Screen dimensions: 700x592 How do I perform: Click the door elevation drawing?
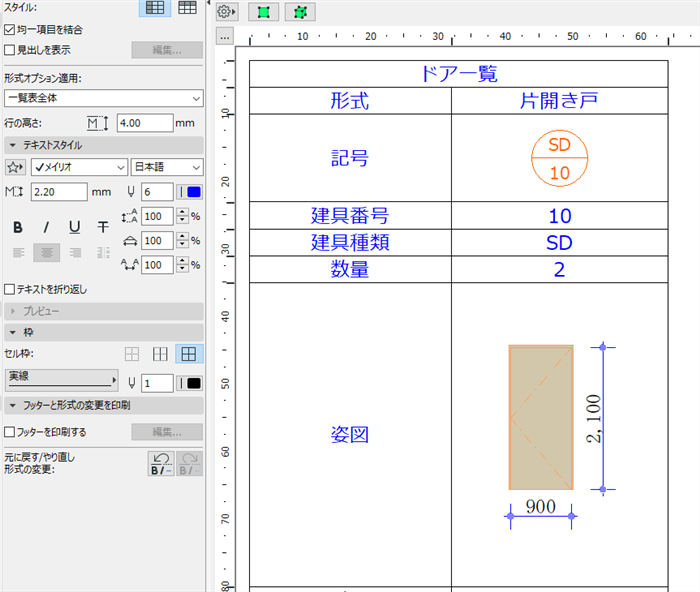pyautogui.click(x=541, y=417)
